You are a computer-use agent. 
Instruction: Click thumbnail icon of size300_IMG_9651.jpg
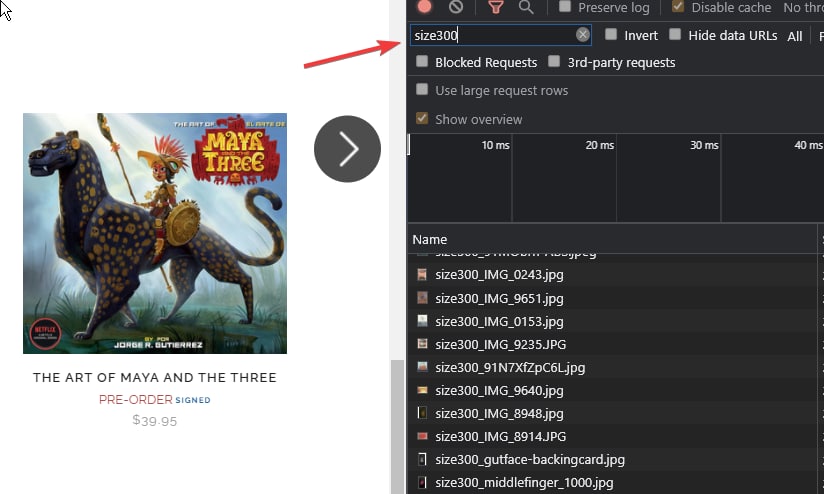point(422,298)
